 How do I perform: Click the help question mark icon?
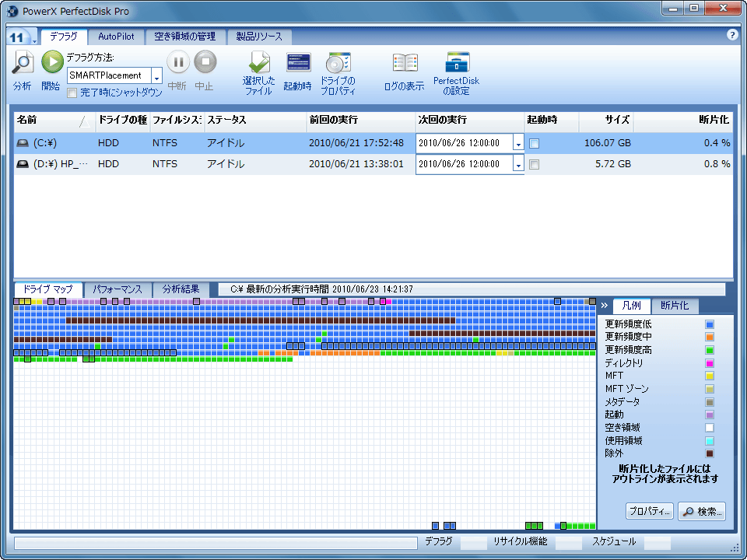[x=732, y=35]
